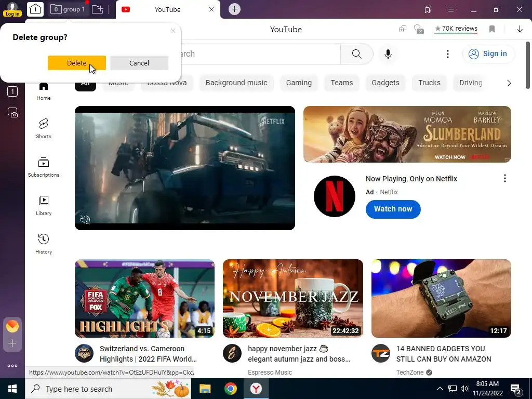
Task: Filter by Trucks chip
Action: click(x=429, y=83)
